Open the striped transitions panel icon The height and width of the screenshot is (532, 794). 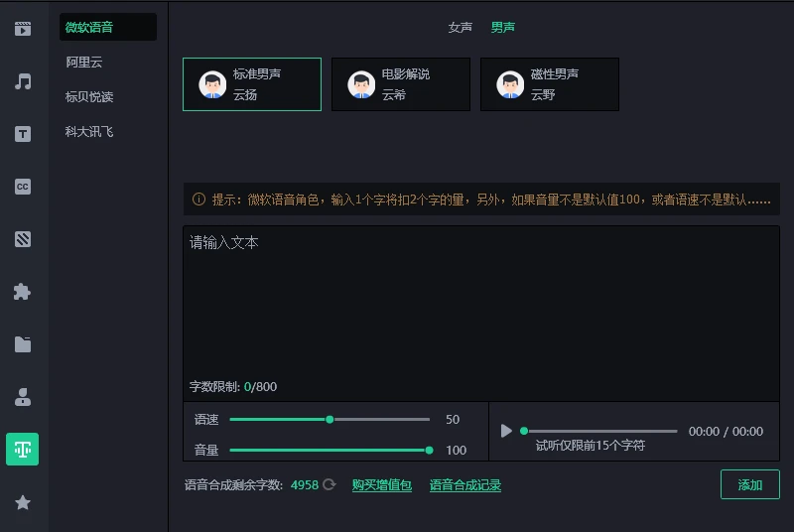(x=23, y=239)
